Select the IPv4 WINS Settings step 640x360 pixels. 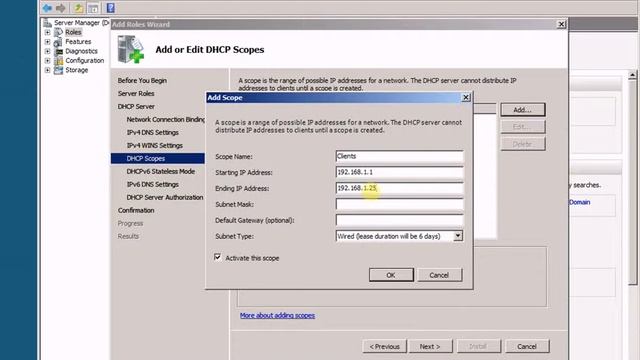click(x=154, y=145)
